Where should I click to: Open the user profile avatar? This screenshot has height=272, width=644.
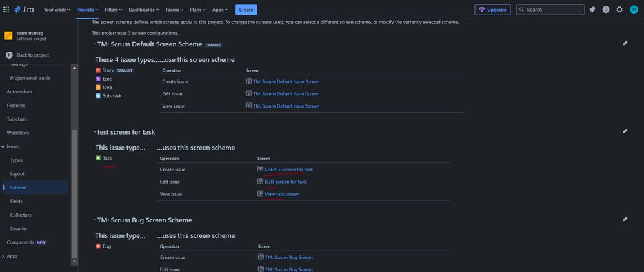[x=634, y=10]
